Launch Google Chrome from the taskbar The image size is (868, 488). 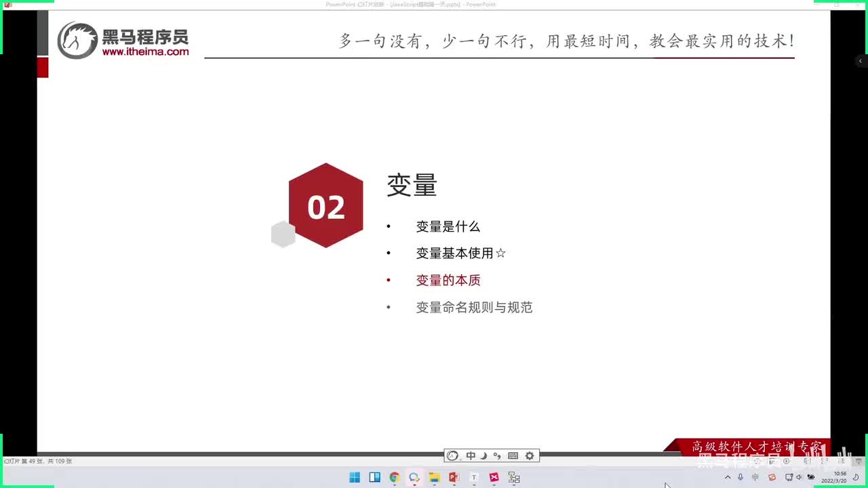[x=394, y=477]
